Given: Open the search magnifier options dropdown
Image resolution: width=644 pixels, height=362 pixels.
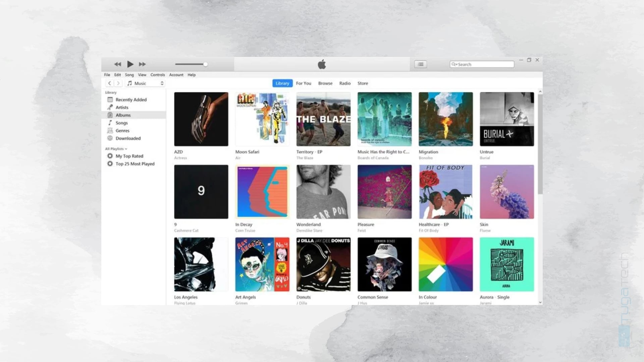Looking at the screenshot, I should (x=454, y=64).
